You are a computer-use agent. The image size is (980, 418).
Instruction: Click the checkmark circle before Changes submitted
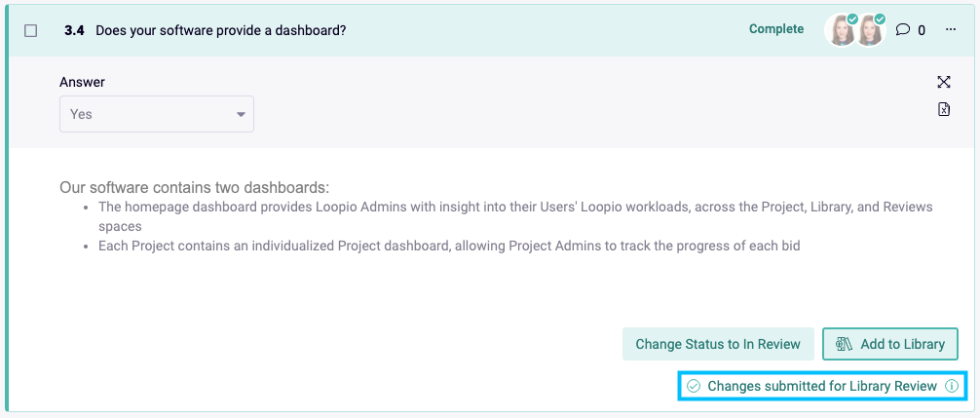pos(694,386)
